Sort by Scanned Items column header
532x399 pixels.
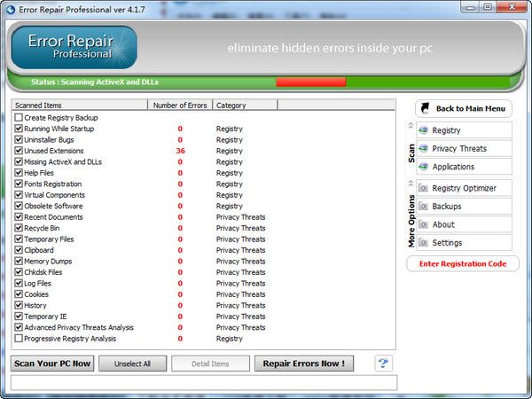pos(80,106)
